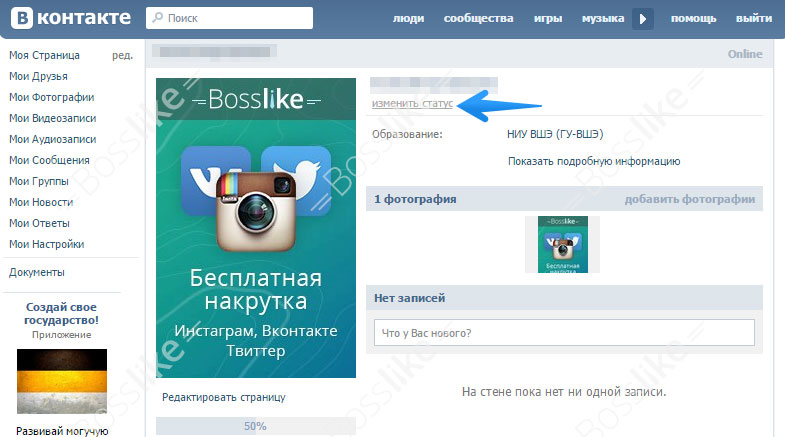Focus the Поиск search field
This screenshot has height=437, width=785.
229,18
